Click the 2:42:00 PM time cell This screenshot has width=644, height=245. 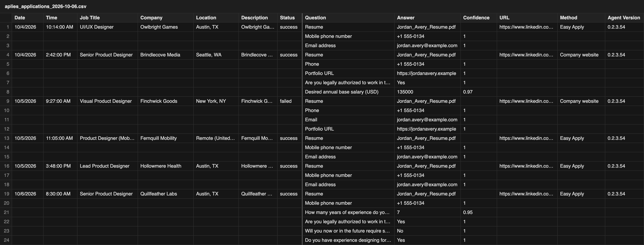point(60,55)
